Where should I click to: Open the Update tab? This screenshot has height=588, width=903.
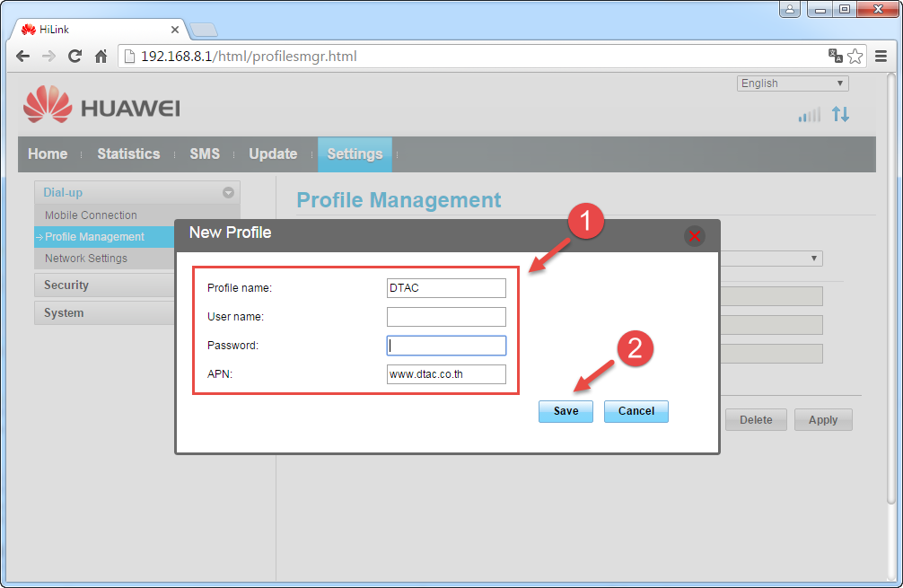pos(273,154)
